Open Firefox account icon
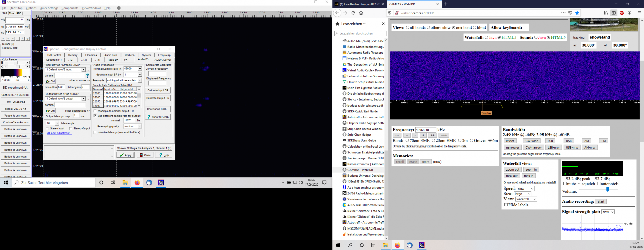The width and height of the screenshot is (644, 250). point(630,13)
